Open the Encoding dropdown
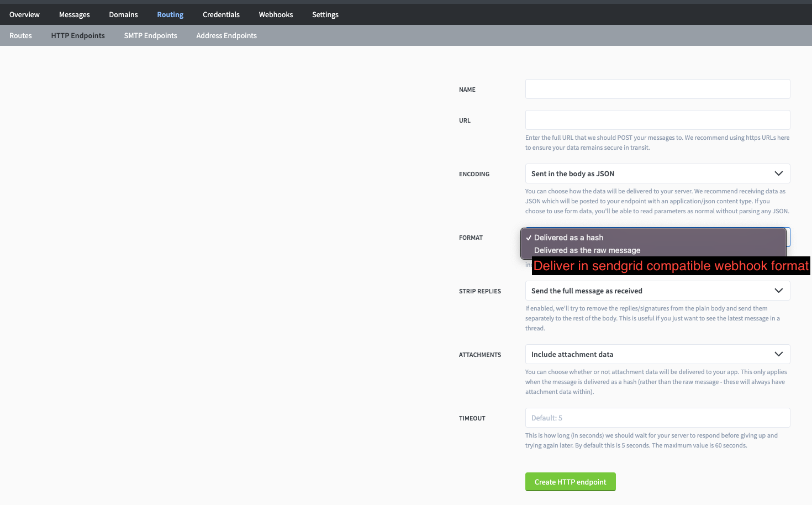The width and height of the screenshot is (812, 505). pyautogui.click(x=657, y=173)
